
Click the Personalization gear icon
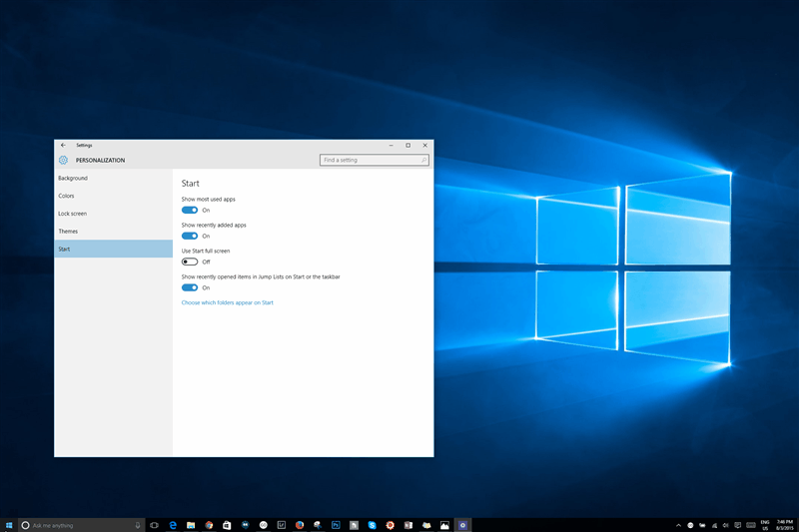(63, 160)
